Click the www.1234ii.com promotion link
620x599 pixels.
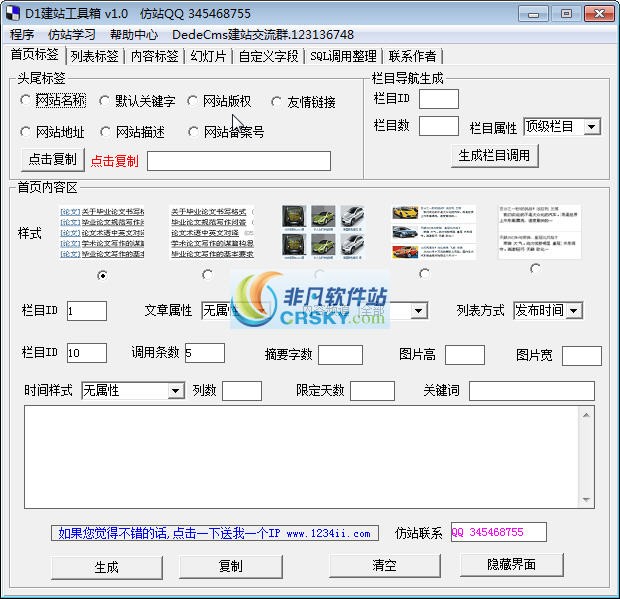(215, 533)
